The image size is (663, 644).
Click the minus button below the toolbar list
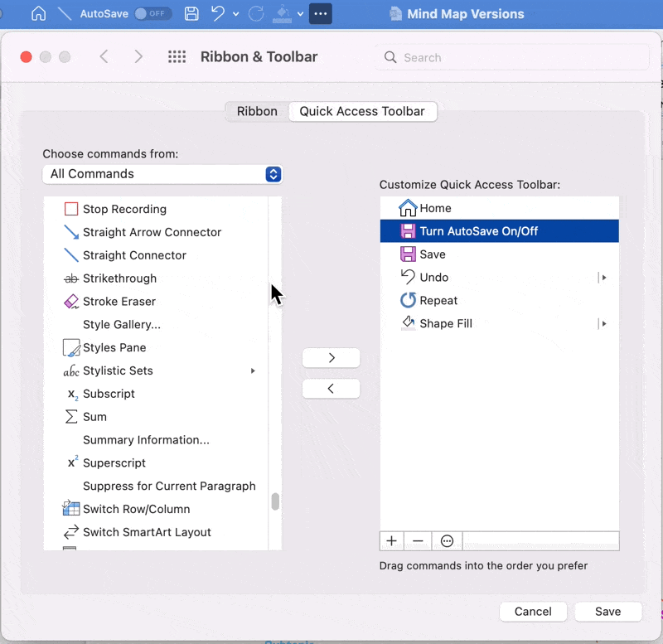click(x=418, y=541)
